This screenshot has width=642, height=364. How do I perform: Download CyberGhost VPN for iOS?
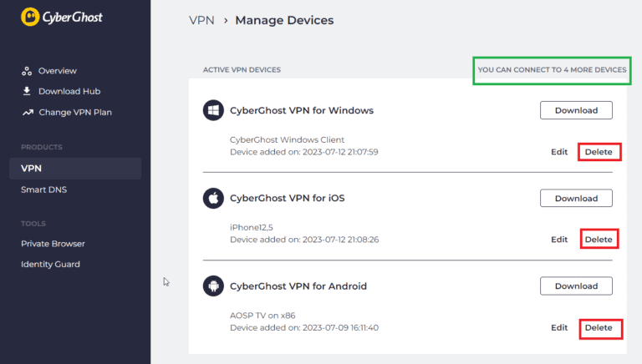coord(576,198)
